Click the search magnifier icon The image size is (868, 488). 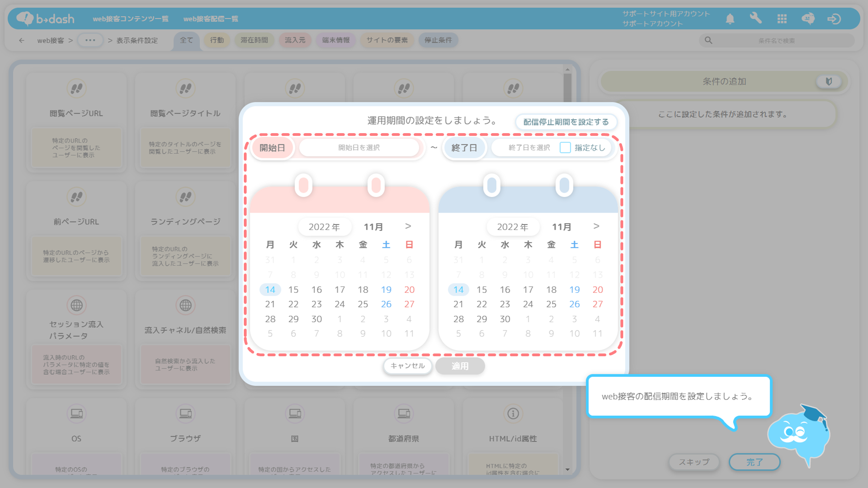(x=708, y=40)
